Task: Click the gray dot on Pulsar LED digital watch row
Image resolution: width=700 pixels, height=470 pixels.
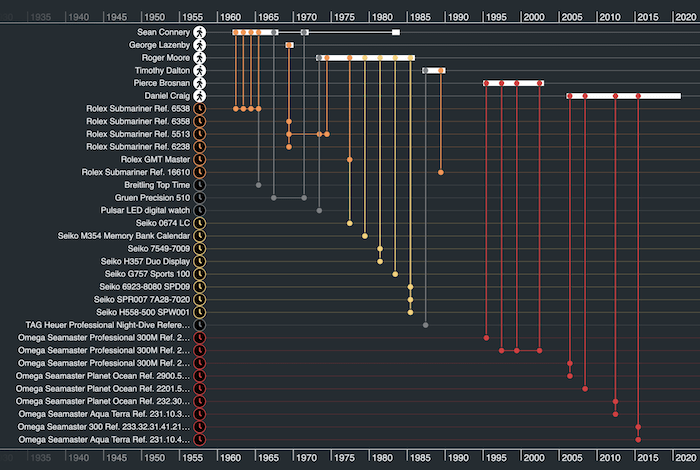Action: 319,210
